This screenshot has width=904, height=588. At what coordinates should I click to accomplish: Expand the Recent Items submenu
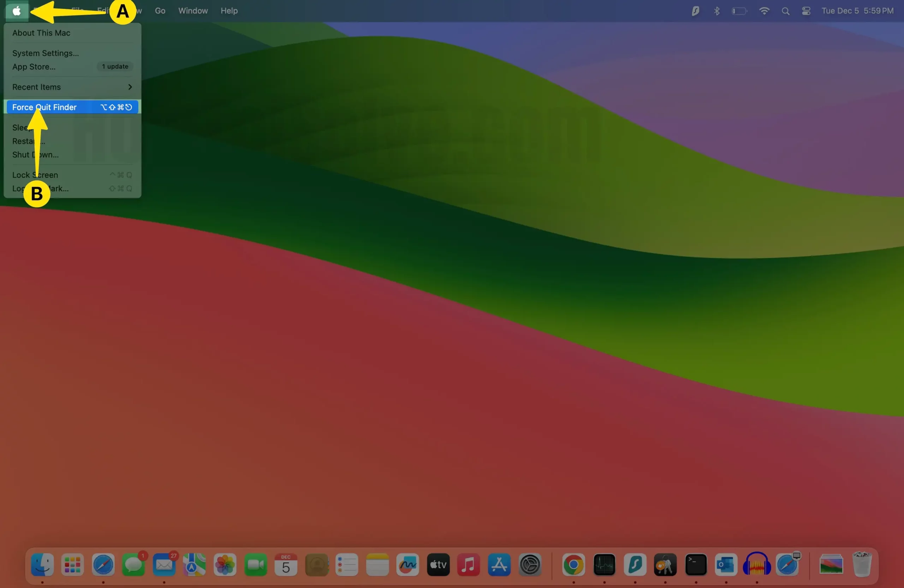tap(72, 87)
